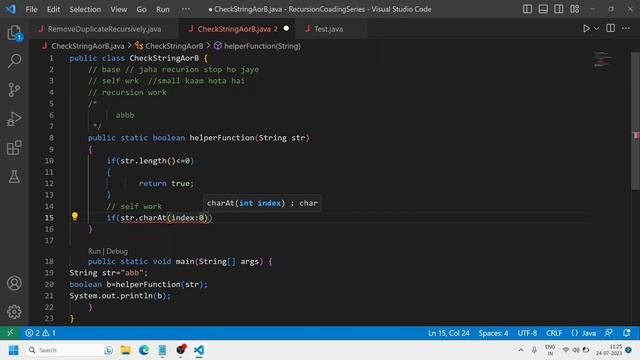Open the View menu
The image size is (640, 360).
(118, 9)
